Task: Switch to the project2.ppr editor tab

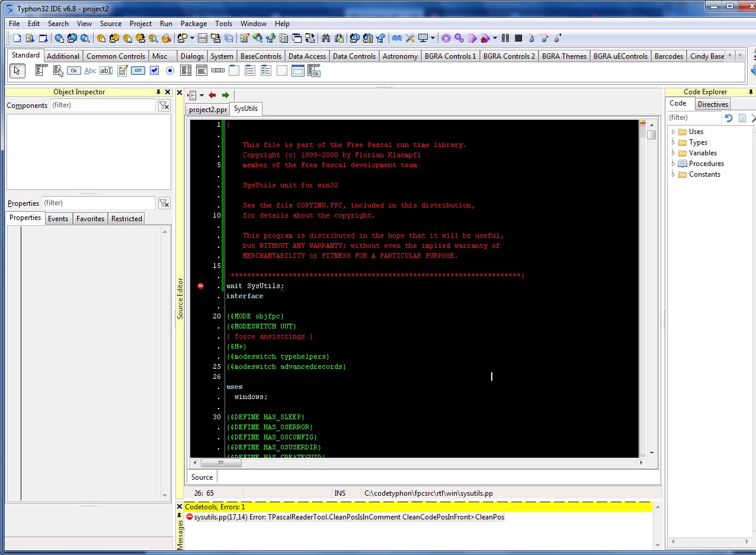Action: pyautogui.click(x=207, y=110)
